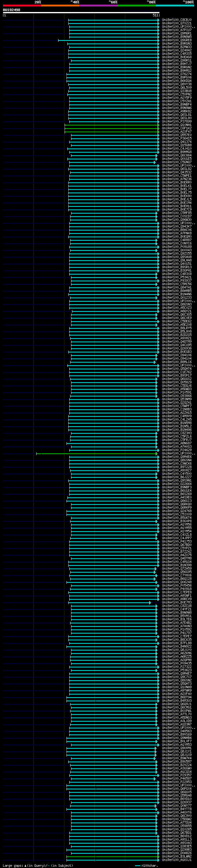Select hit label UniRef100_P36415

pos(176,138)
